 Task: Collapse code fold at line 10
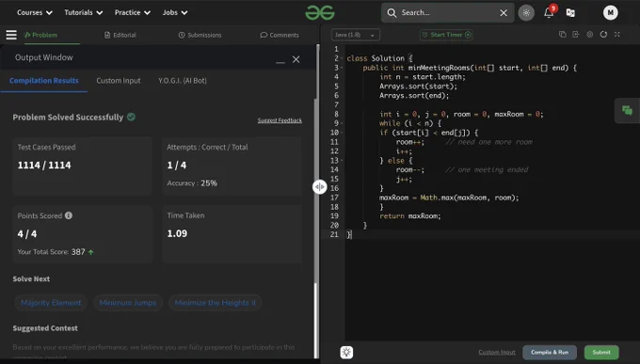point(342,133)
